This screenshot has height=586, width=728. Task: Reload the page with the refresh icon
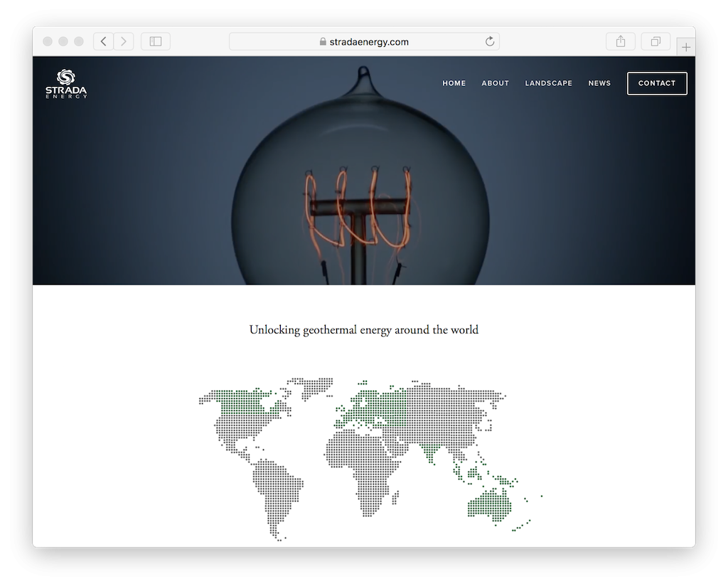tap(489, 41)
